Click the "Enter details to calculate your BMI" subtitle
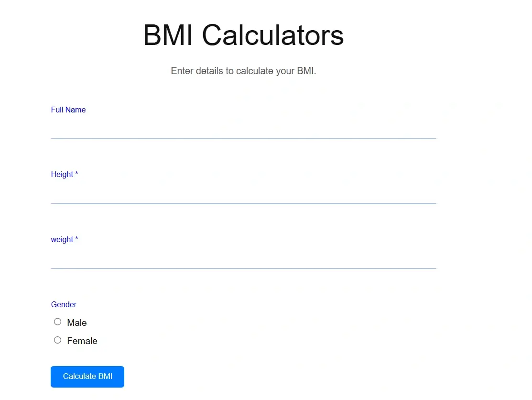Viewport: 532px width, 400px height. point(243,71)
